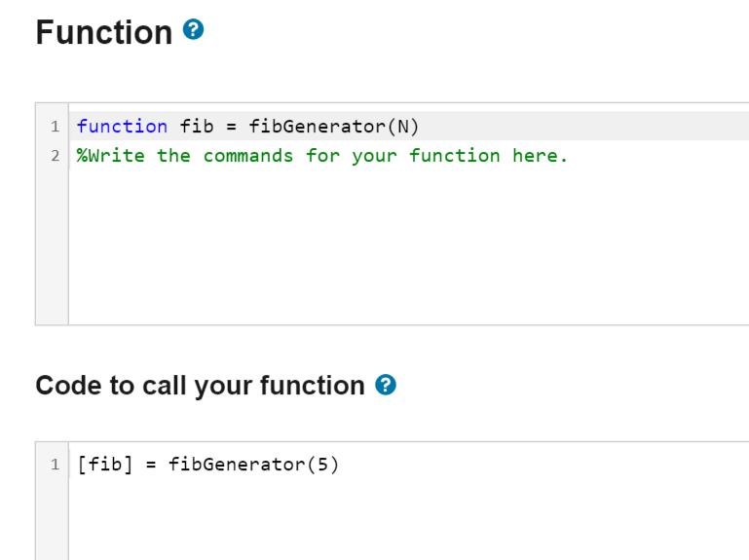The width and height of the screenshot is (749, 560).
Task: Open help icon beside Function heading
Action: 194,29
